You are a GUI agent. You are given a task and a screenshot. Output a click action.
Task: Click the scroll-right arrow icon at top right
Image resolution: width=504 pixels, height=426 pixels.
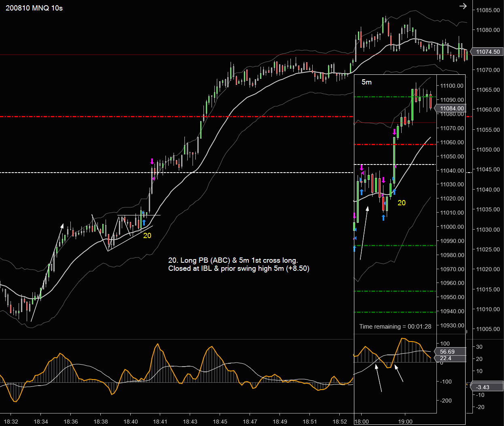tap(463, 6)
